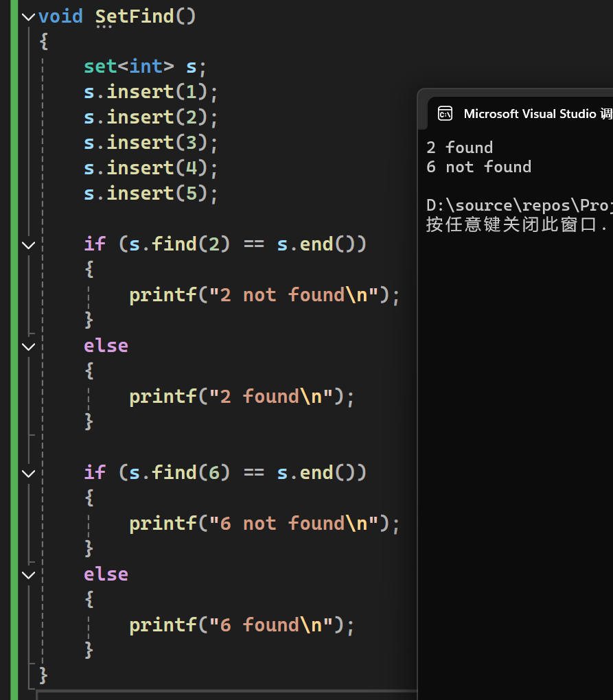
Task: Click the "2 not found\n" string literal
Action: [x=294, y=295]
